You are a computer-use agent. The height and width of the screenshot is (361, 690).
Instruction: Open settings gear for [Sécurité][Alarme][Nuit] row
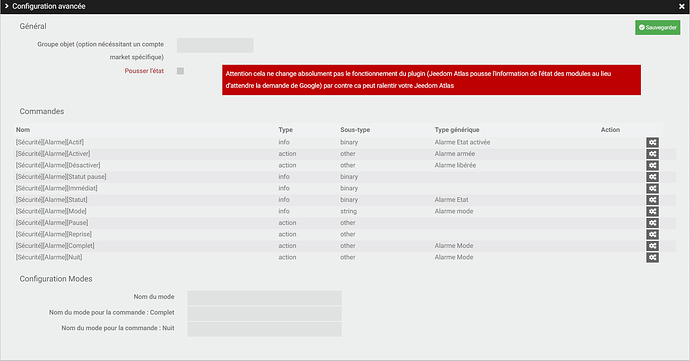click(x=652, y=257)
